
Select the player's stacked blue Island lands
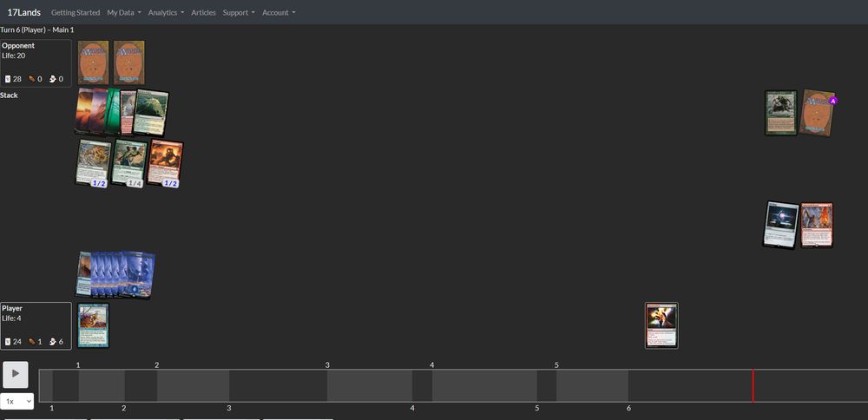tap(123, 275)
